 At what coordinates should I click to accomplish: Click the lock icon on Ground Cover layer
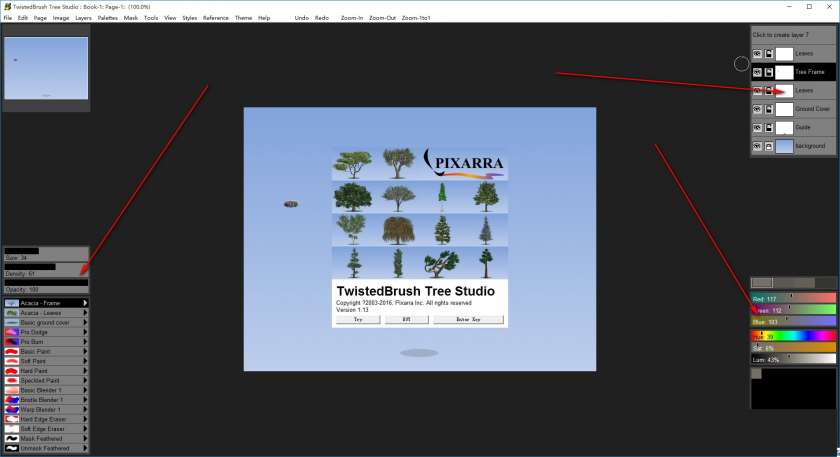(768, 109)
